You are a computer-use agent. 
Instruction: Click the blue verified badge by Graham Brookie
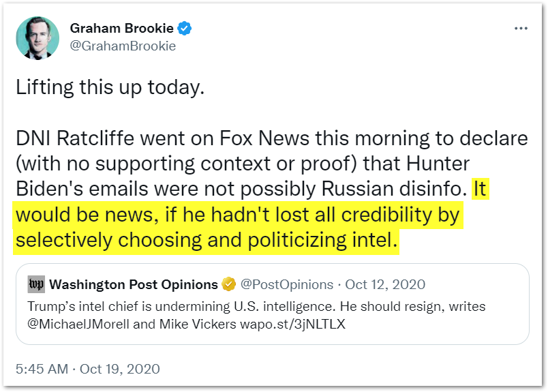(185, 29)
